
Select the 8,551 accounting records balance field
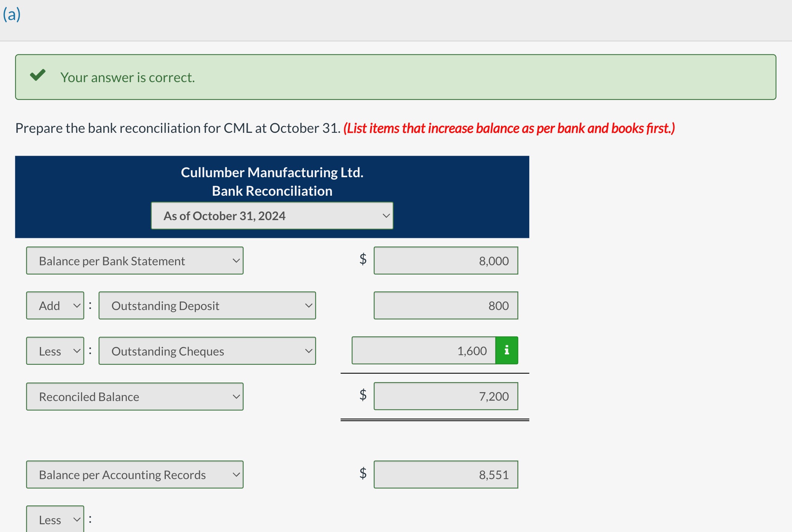tap(446, 474)
